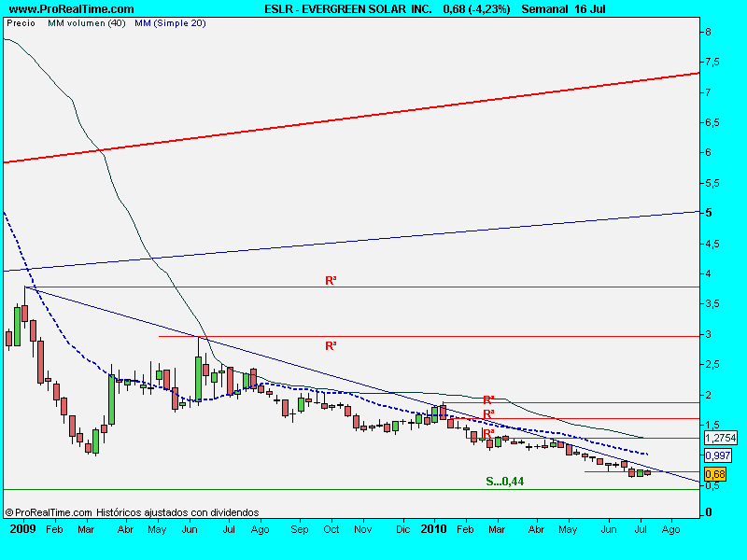Click the 16 Jul date in header
Viewport: 747px width, 560px height.
coord(590,9)
